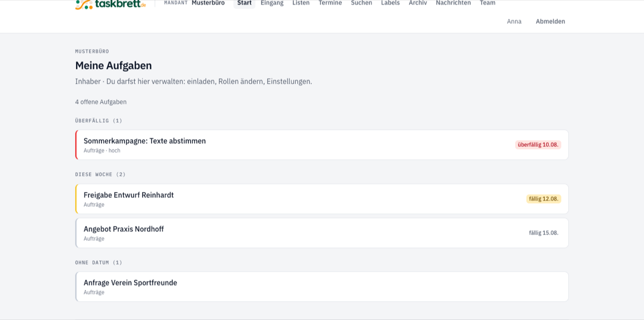This screenshot has width=644, height=320.
Task: Open the Team page
Action: (488, 3)
